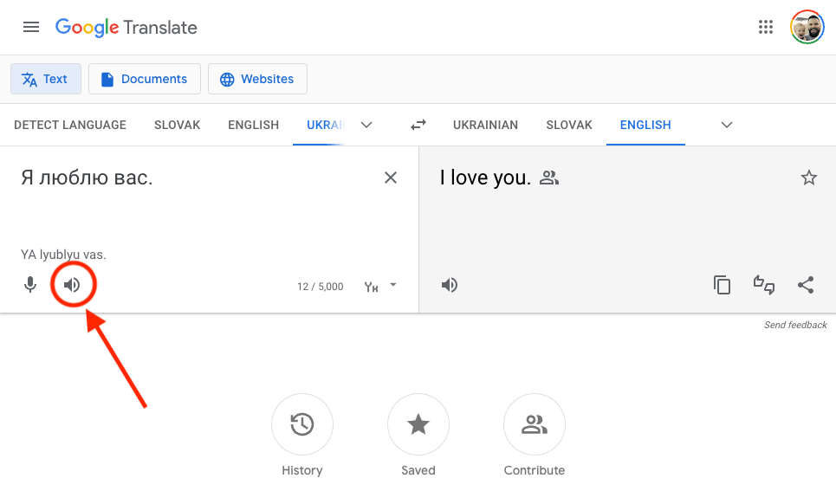836x504 pixels.
Task: Select Slovak as source language
Action: tap(177, 125)
